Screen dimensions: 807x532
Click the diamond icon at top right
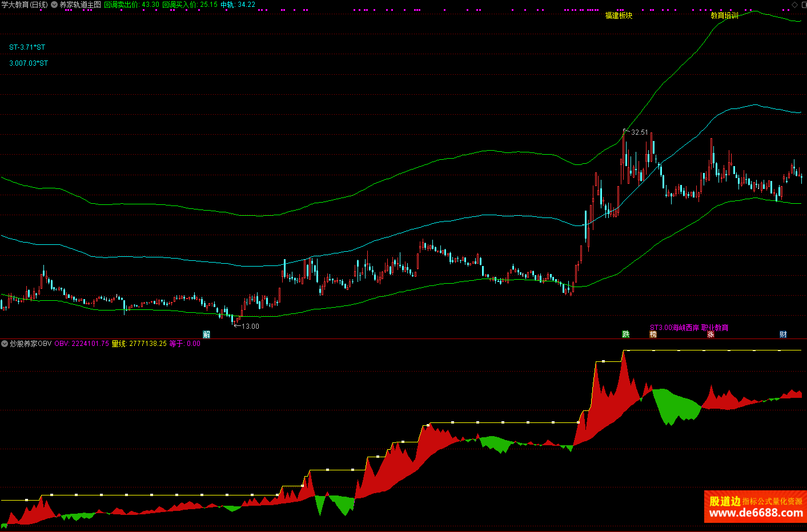click(x=795, y=5)
